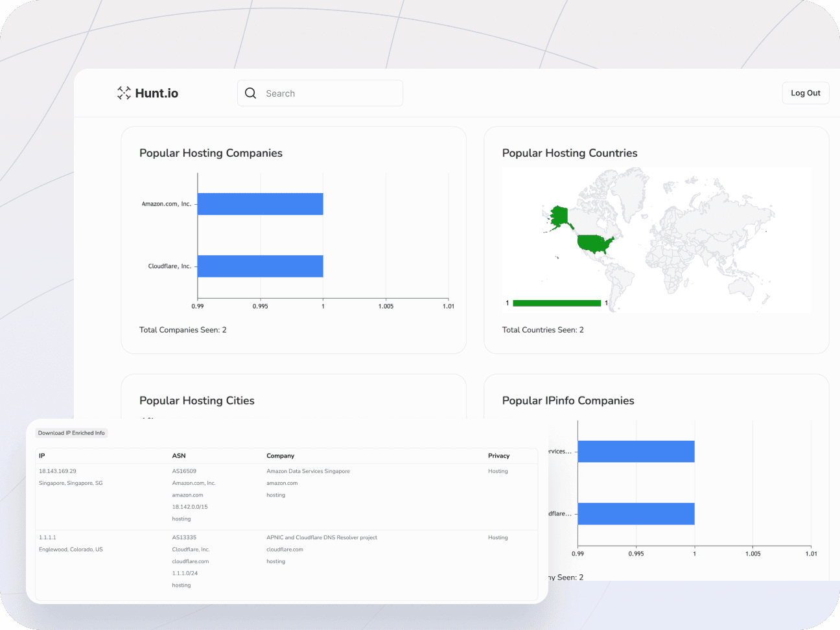Click ASN value AS13335
The image size is (840, 630).
[184, 537]
